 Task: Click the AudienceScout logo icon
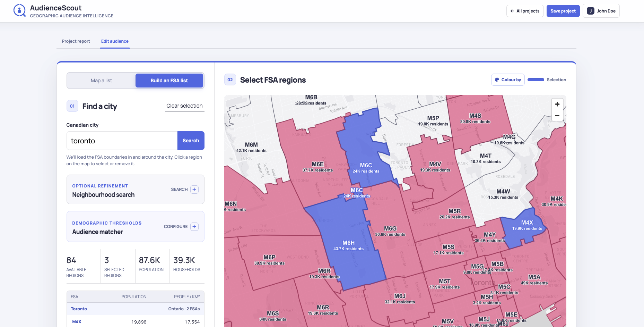tap(19, 11)
